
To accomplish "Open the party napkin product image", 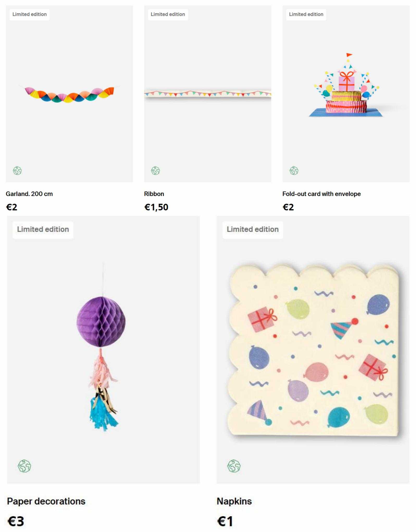I will coord(313,349).
